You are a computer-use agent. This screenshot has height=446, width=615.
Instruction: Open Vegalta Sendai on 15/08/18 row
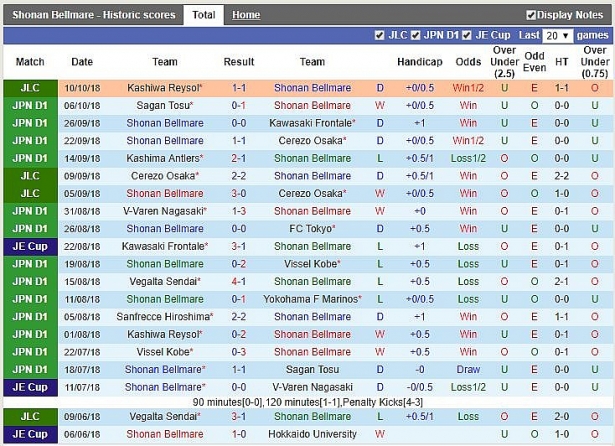(165, 282)
